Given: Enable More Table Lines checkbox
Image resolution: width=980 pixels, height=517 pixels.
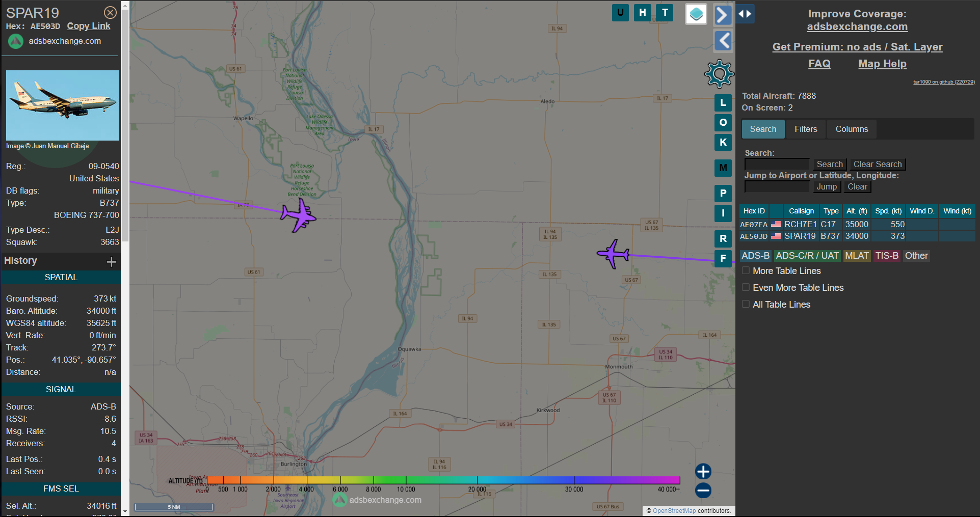Looking at the screenshot, I should pyautogui.click(x=746, y=270).
